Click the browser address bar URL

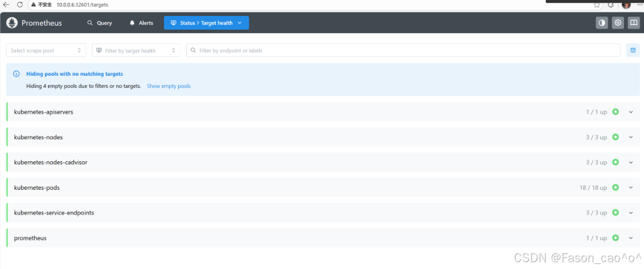[83, 5]
